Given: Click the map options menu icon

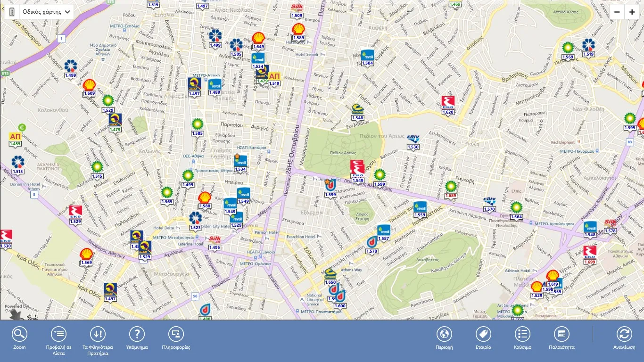Looking at the screenshot, I should coord(12,12).
